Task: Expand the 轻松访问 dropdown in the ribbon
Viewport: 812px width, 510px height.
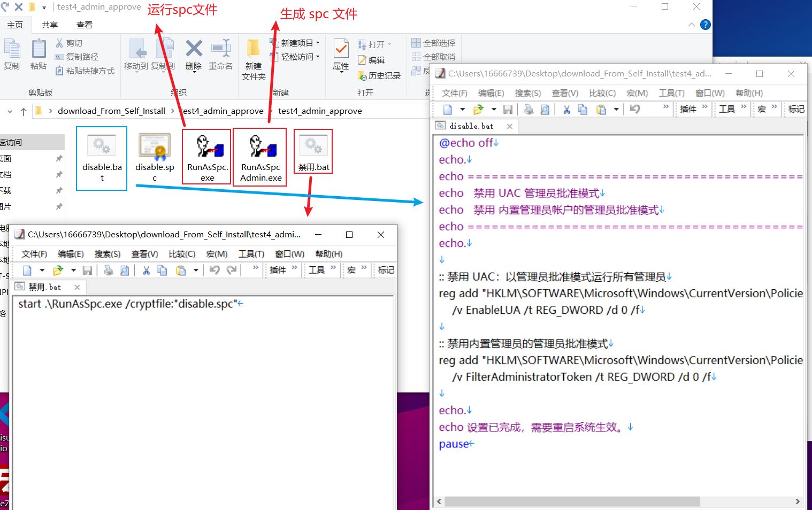Action: pos(300,57)
